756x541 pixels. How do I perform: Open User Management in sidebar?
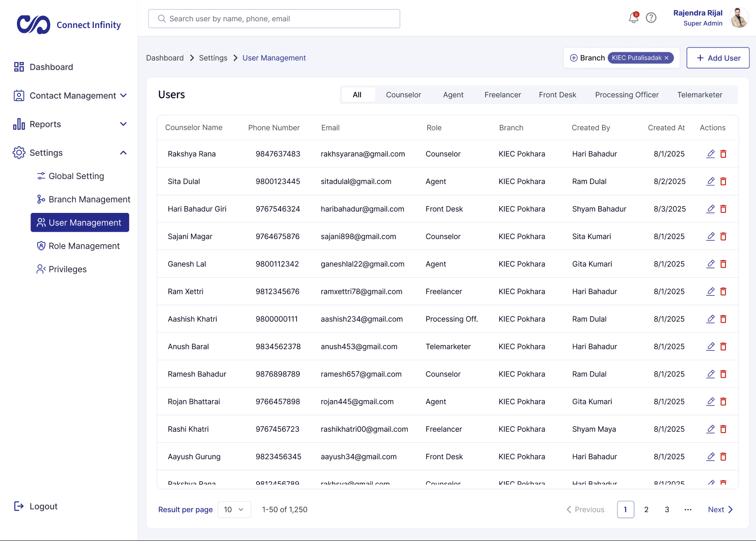tap(80, 223)
